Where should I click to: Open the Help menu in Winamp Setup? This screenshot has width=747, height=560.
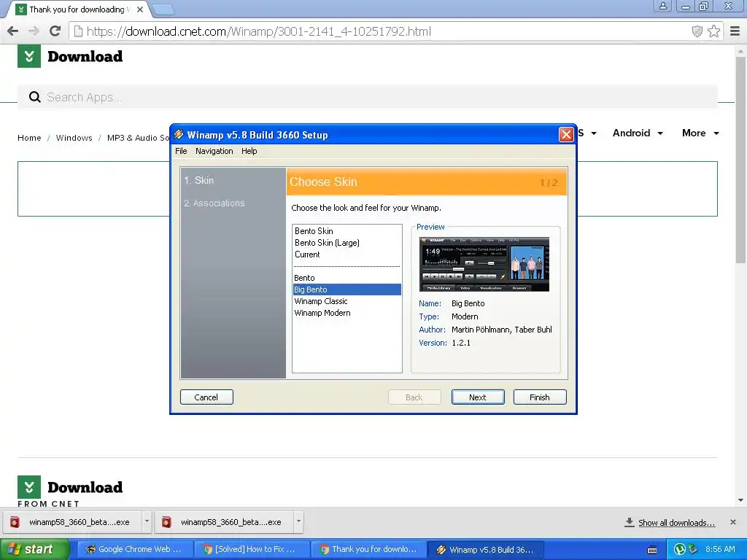tap(249, 151)
